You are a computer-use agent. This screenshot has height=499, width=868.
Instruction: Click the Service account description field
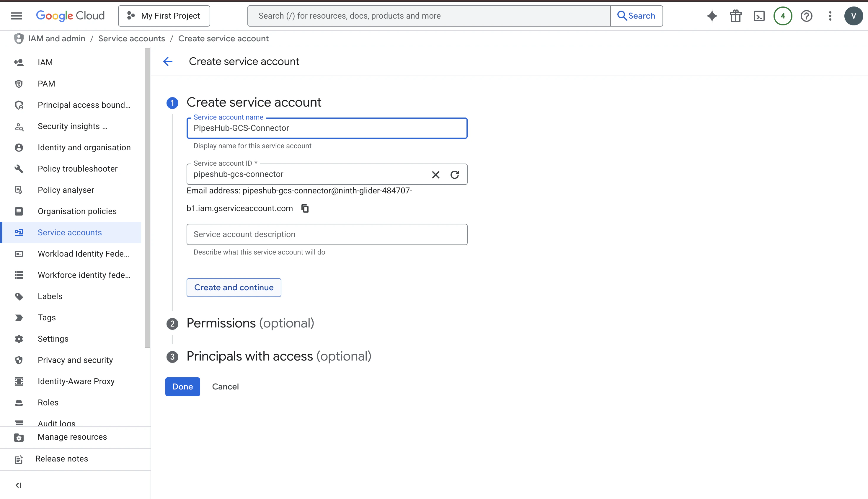(327, 234)
